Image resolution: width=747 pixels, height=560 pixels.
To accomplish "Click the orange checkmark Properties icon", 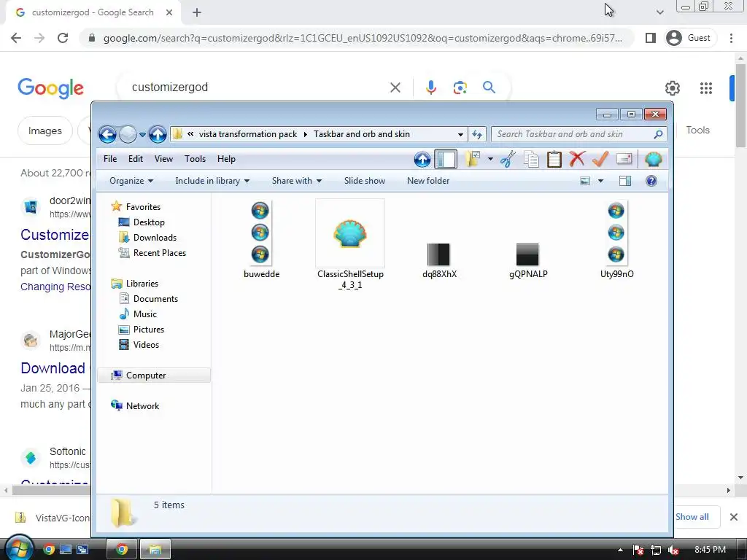I will [600, 159].
